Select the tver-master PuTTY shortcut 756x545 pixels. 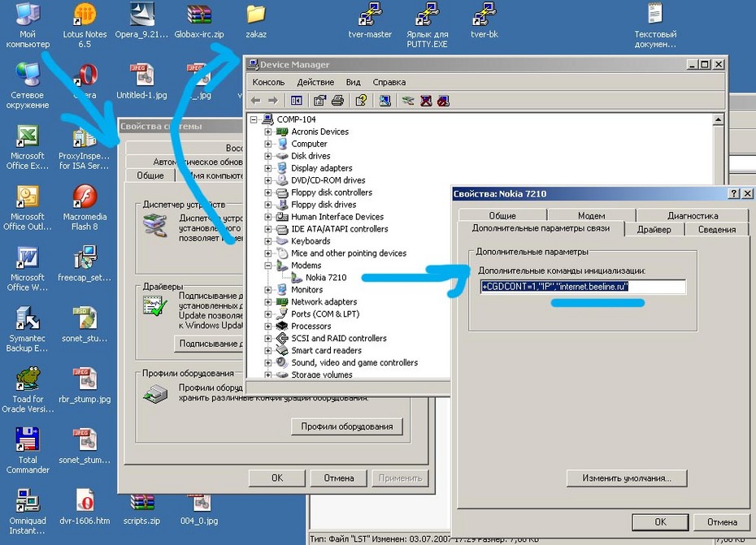(370, 21)
